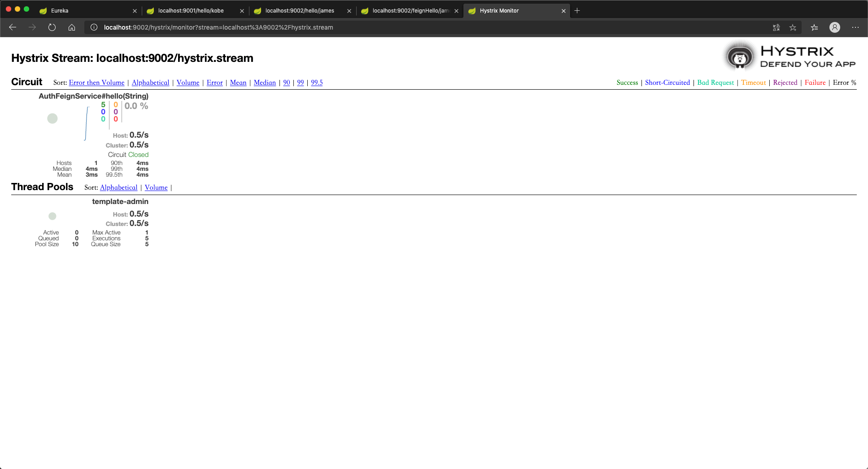Viewport: 868px width, 469px height.
Task: Click the circuit request rate sparkline
Action: tap(87, 123)
